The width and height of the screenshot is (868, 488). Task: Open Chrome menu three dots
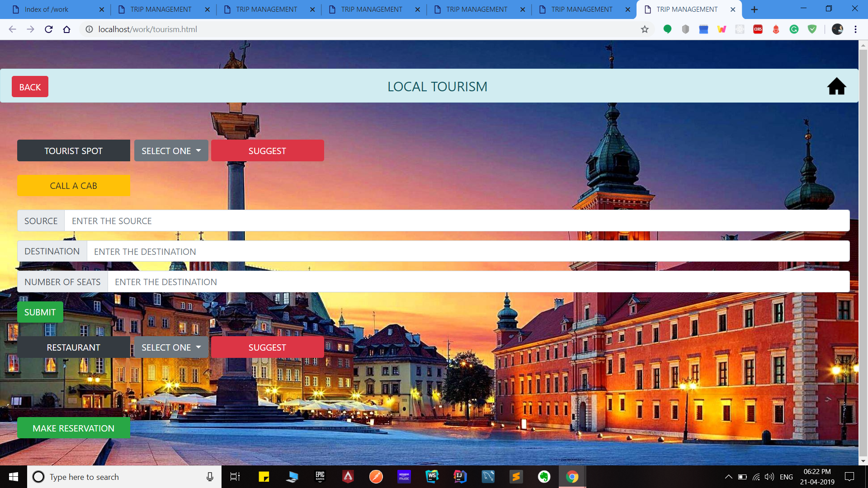[x=855, y=29]
